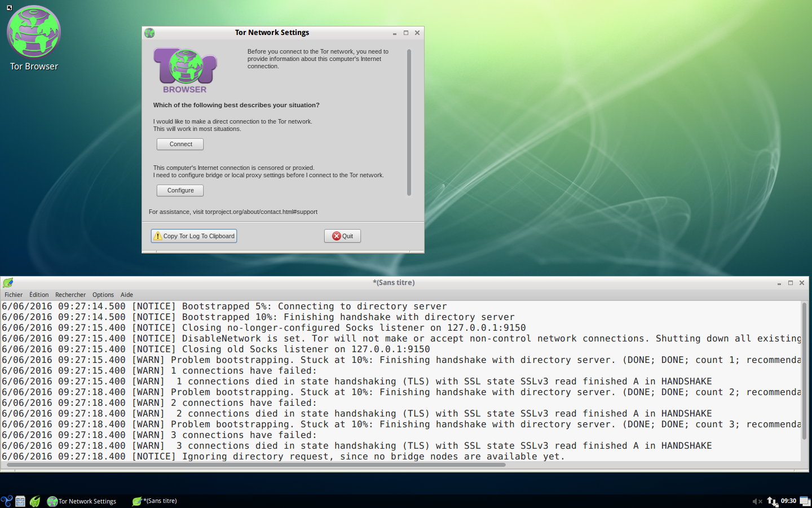Click the editor's vertical scrollbar
The width and height of the screenshot is (812, 508).
coord(804,371)
